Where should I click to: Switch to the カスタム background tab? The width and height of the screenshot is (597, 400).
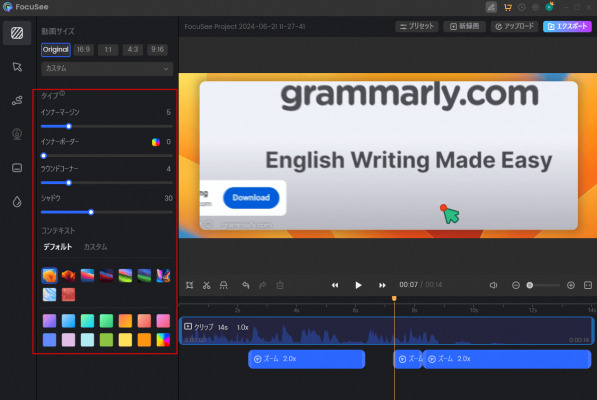pyautogui.click(x=95, y=247)
